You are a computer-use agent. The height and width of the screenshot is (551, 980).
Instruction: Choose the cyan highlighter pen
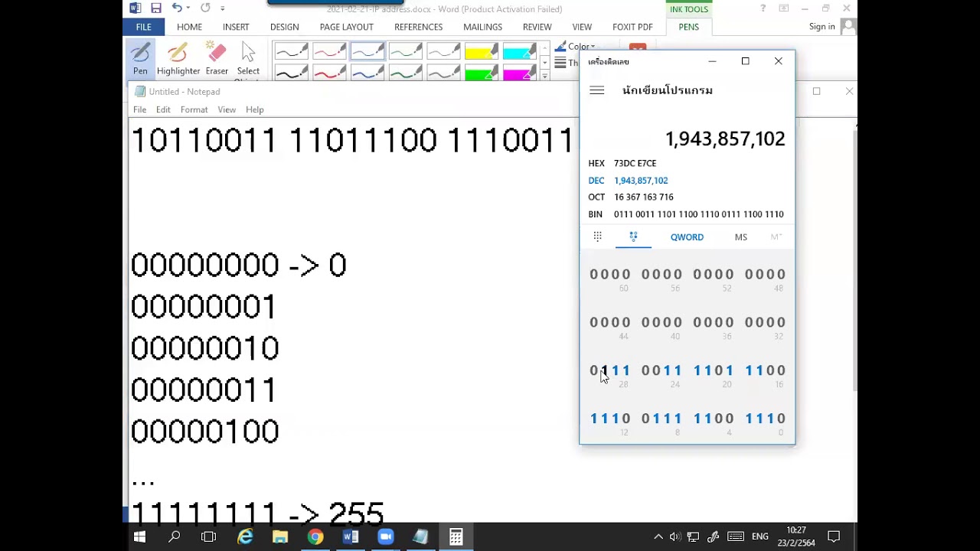pyautogui.click(x=519, y=51)
